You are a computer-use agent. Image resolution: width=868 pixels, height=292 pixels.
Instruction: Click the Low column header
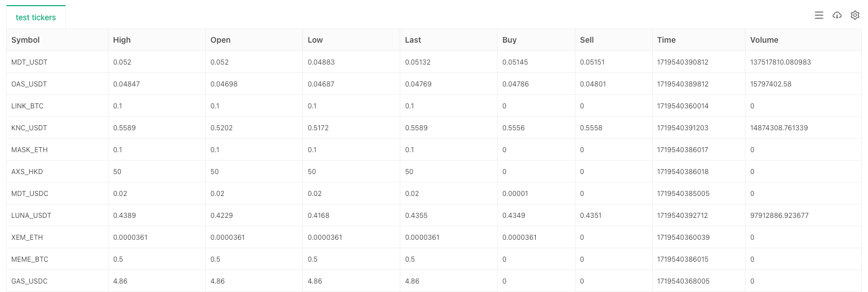click(x=315, y=40)
